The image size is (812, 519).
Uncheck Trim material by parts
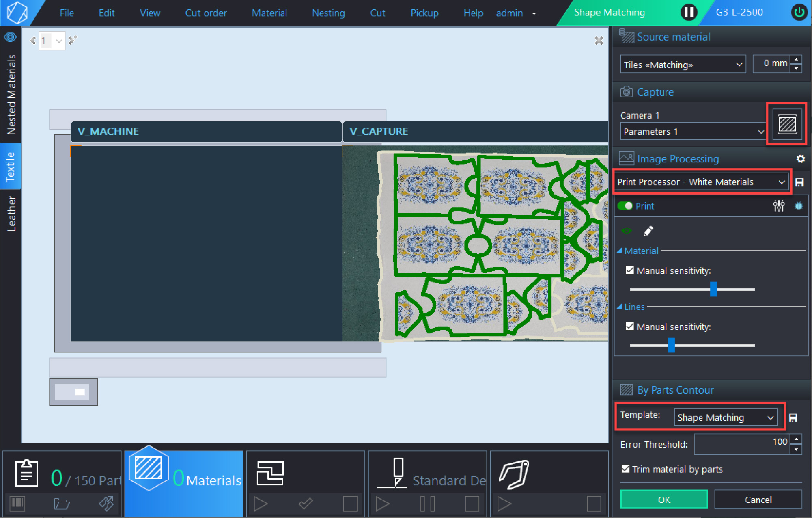pos(625,469)
